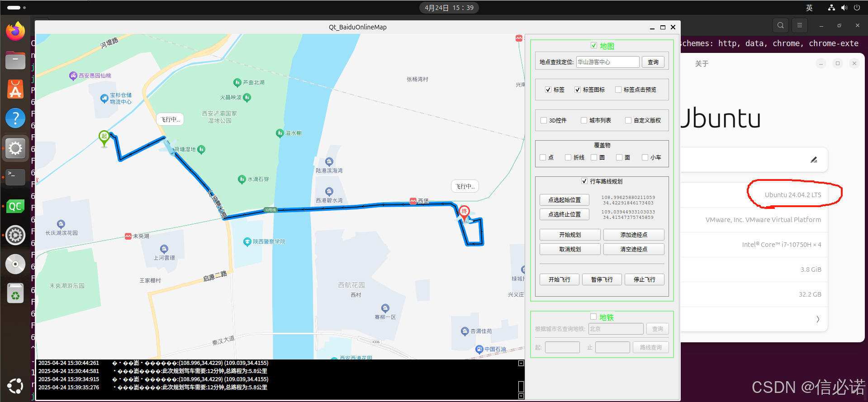Screen dimensions: 868x402
Task: Click 添加途经点 button
Action: [x=634, y=235]
